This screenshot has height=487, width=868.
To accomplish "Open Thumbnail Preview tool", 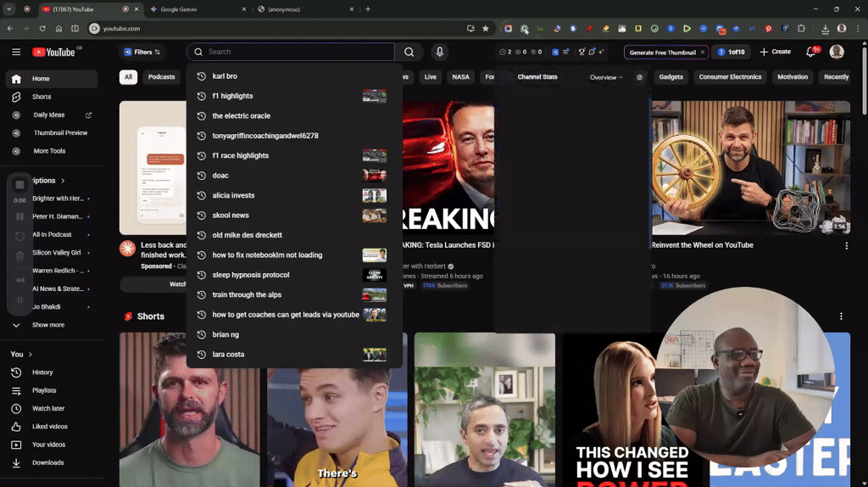I will (x=52, y=133).
